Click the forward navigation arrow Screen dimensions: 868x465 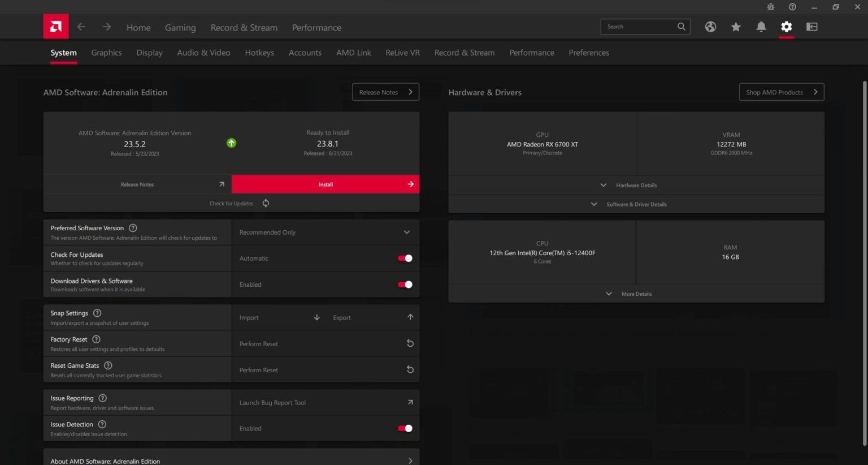(106, 26)
